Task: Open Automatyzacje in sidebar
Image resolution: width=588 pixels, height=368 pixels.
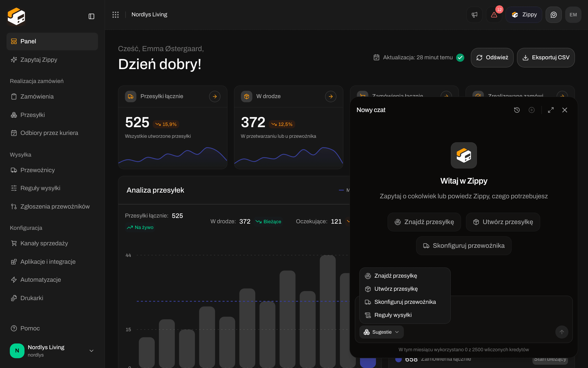Action: pyautogui.click(x=52, y=280)
